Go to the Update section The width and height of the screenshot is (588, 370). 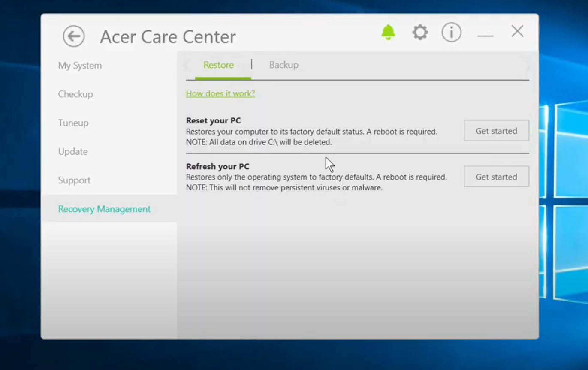[73, 152]
